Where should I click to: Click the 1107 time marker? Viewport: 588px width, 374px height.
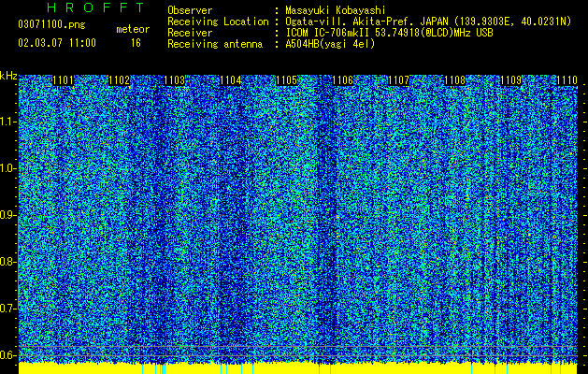[x=398, y=80]
